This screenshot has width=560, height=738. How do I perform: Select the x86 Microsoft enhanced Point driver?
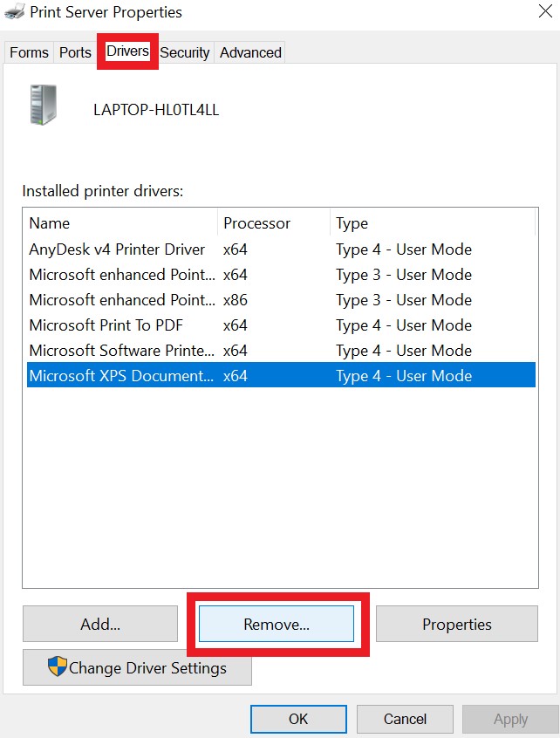pos(121,300)
